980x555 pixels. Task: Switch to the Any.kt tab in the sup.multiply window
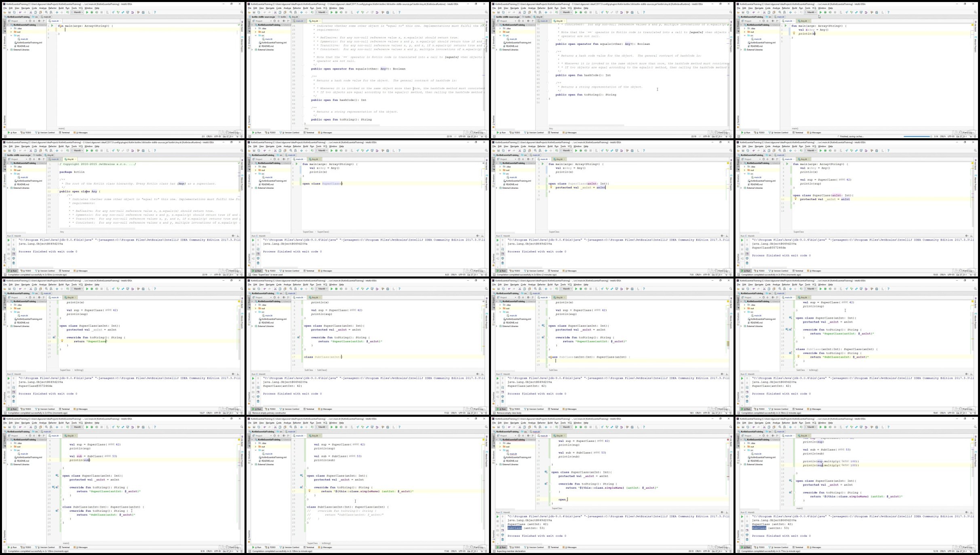tap(803, 436)
